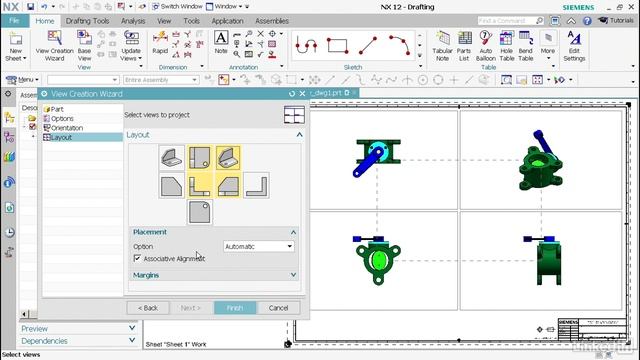The height and width of the screenshot is (360, 640).
Task: Reset the View Creation Wizard dialog
Action: coord(292,93)
